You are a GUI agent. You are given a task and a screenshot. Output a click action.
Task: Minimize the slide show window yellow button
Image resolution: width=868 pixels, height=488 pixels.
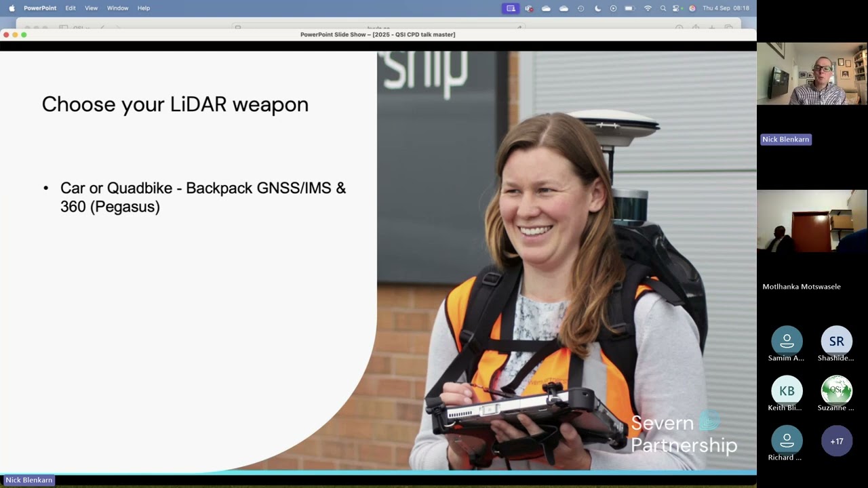click(15, 35)
